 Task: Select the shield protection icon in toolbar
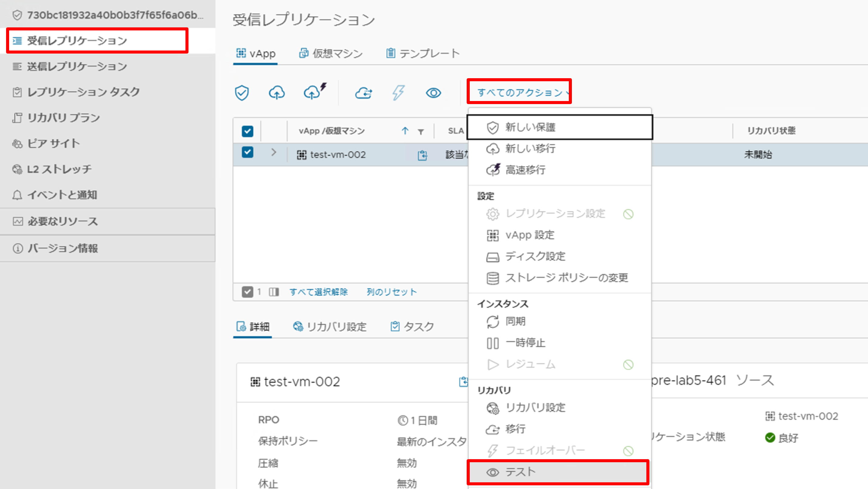(x=241, y=93)
